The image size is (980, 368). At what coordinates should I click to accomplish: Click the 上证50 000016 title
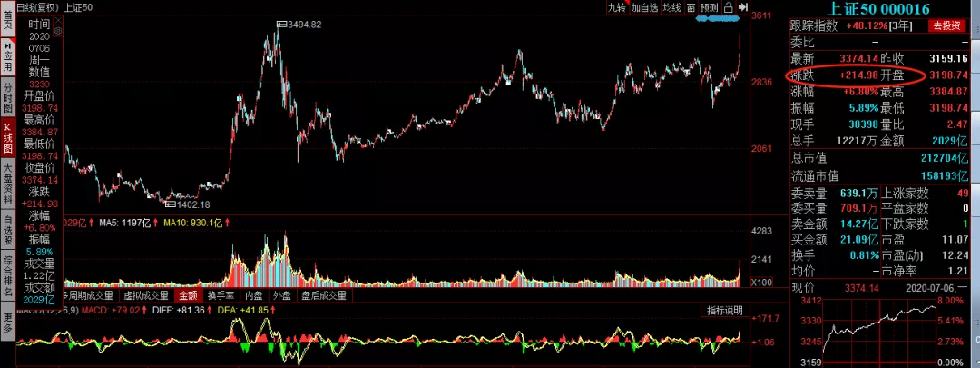[878, 9]
